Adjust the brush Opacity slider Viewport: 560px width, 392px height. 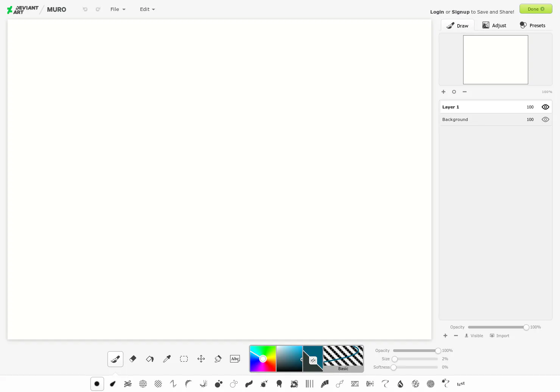coord(415,350)
